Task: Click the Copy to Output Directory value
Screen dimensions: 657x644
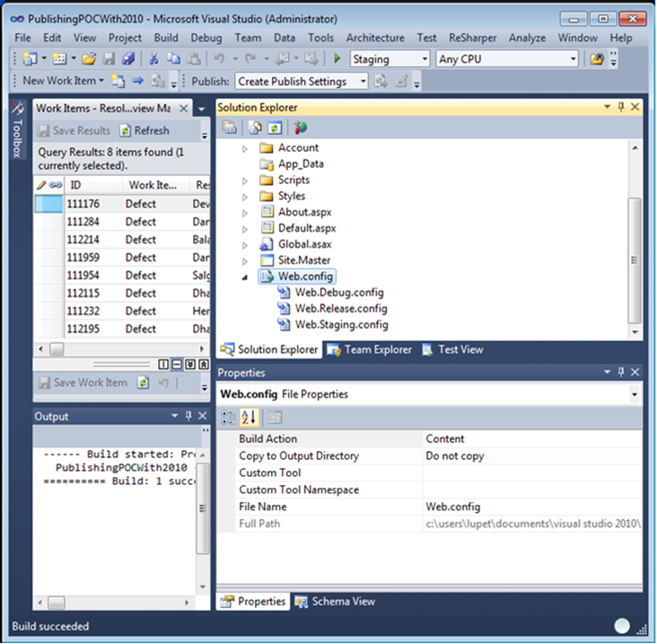Action: click(532, 455)
